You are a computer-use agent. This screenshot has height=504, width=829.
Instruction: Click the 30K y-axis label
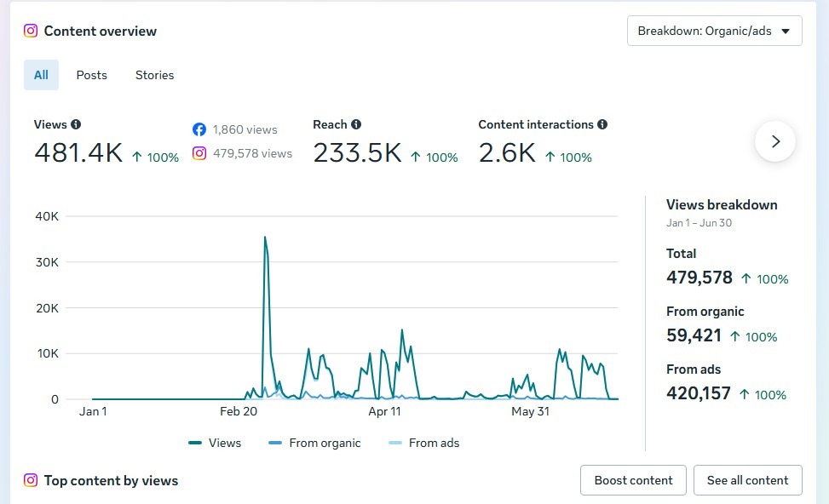[x=47, y=262]
